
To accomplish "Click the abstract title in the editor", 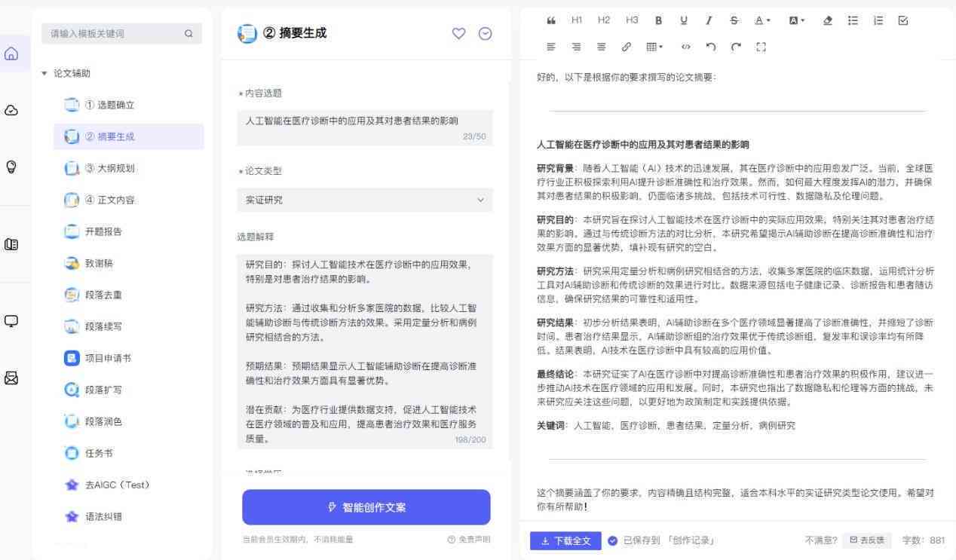I will click(x=643, y=145).
